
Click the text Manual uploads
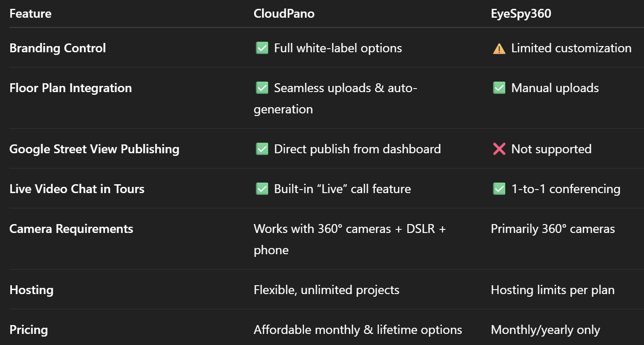point(555,88)
